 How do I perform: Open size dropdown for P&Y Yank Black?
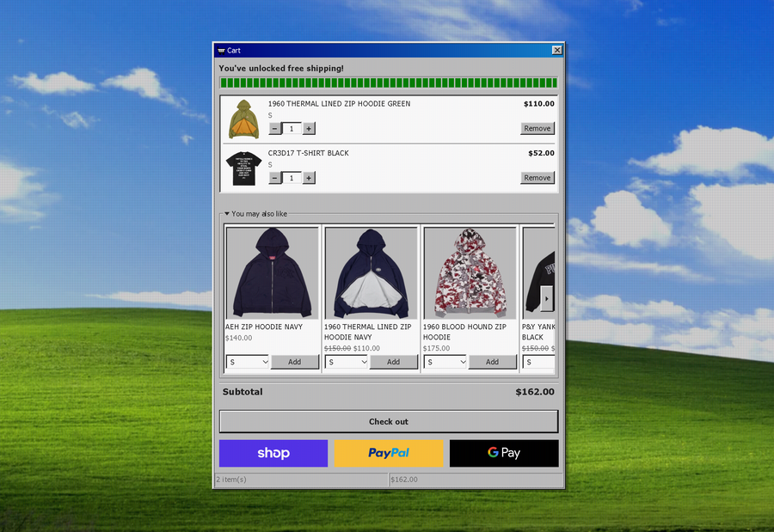tap(539, 362)
